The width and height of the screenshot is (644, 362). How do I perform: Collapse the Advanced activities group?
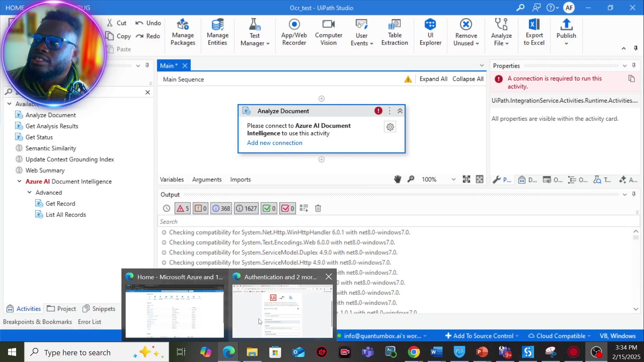30,192
